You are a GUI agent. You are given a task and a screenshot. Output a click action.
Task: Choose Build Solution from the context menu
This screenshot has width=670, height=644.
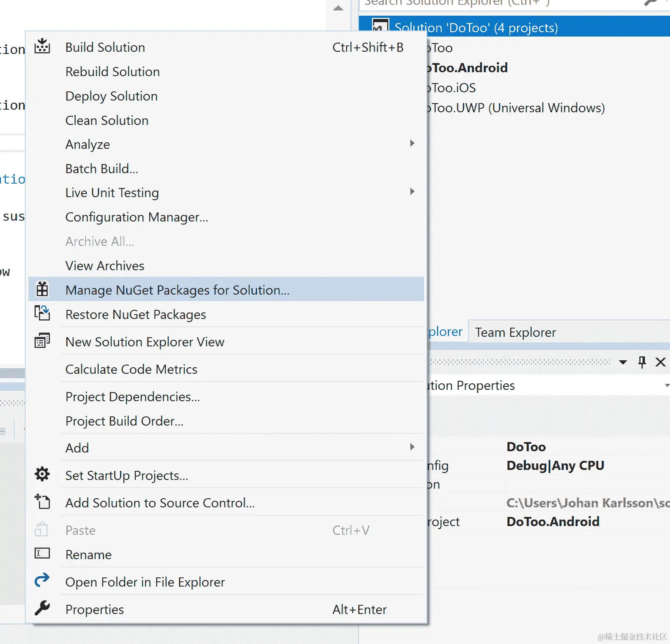226,47
